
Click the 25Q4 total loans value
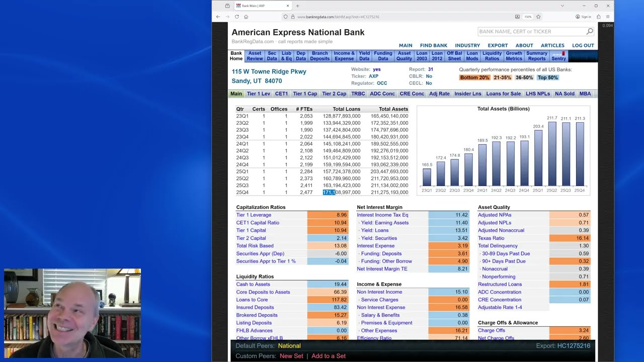[x=342, y=193]
